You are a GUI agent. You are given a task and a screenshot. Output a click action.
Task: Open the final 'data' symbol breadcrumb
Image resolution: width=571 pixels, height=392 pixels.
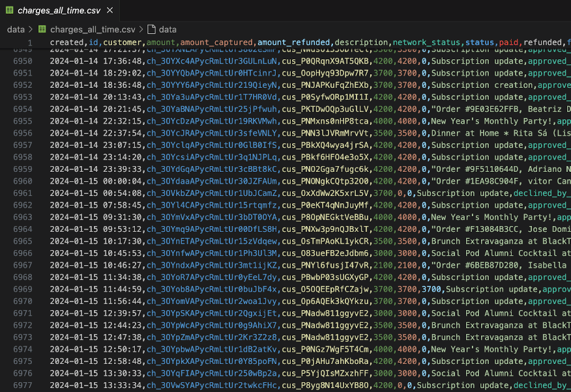(x=168, y=29)
